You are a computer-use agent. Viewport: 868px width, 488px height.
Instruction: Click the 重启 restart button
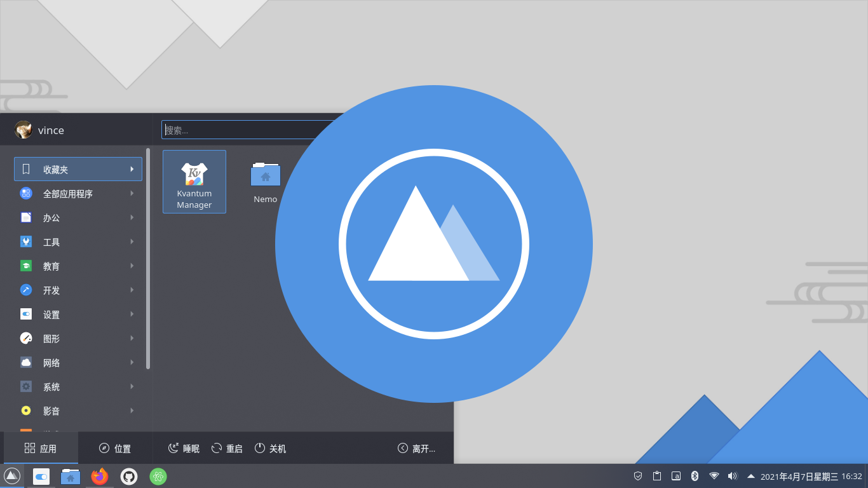(226, 448)
